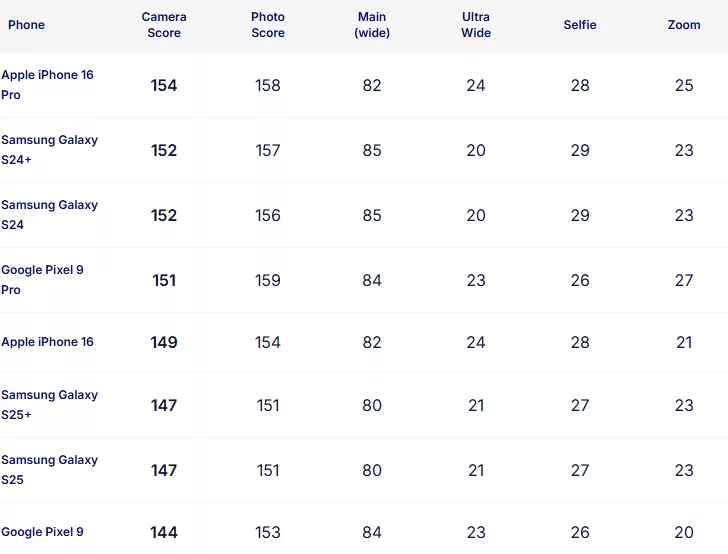Sort by Camera Score column header

(164, 25)
